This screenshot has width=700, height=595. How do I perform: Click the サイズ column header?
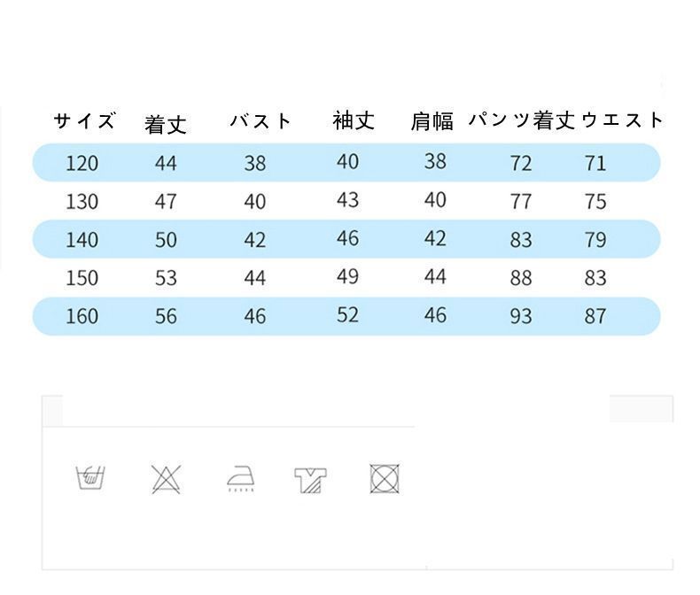pyautogui.click(x=83, y=121)
